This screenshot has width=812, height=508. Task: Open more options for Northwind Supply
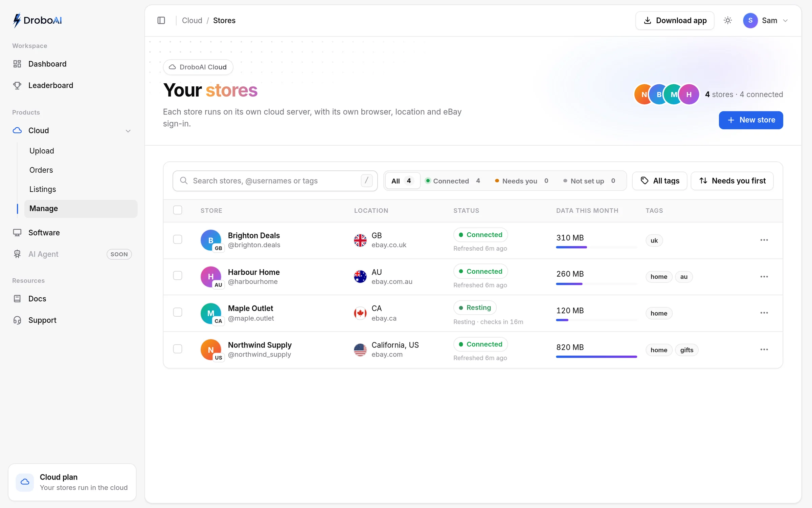coord(764,350)
